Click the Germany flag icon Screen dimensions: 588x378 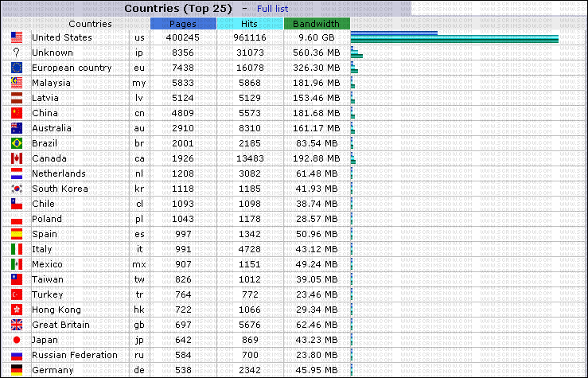tap(17, 370)
